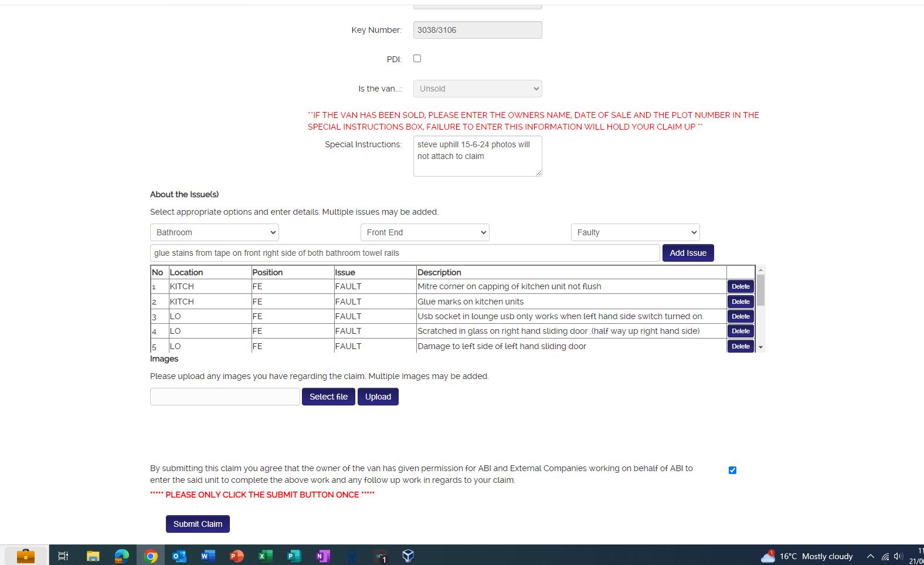Open Excel from the taskbar
The image size is (924, 565).
pyautogui.click(x=266, y=556)
